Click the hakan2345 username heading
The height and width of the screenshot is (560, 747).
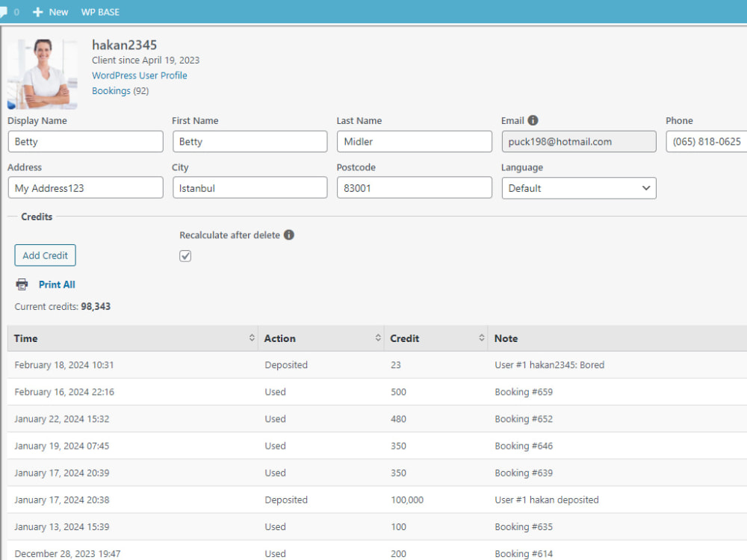click(x=124, y=45)
